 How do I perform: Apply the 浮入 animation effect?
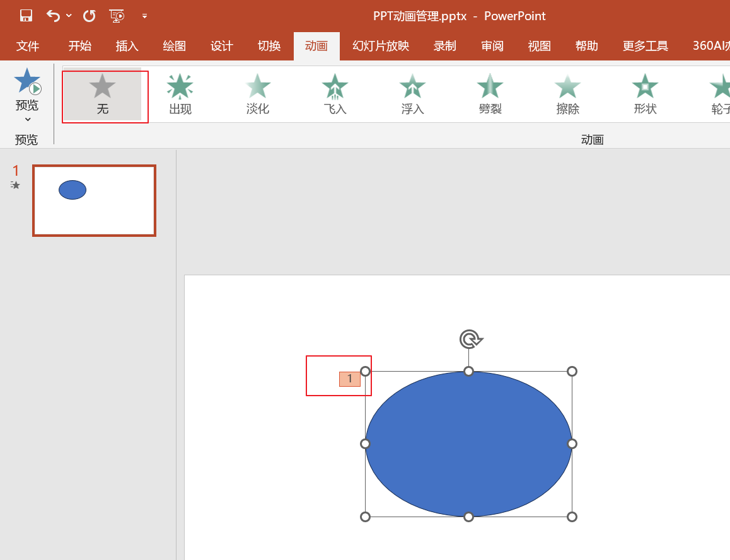coord(412,94)
